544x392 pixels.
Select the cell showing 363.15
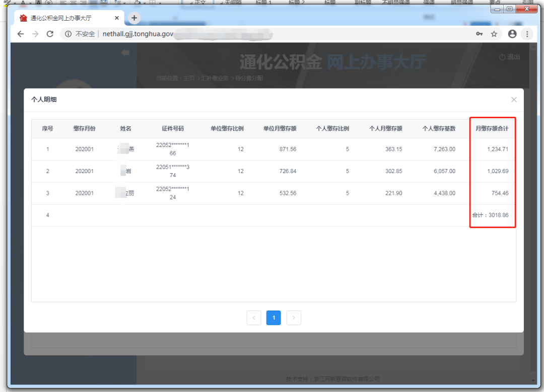coord(393,149)
